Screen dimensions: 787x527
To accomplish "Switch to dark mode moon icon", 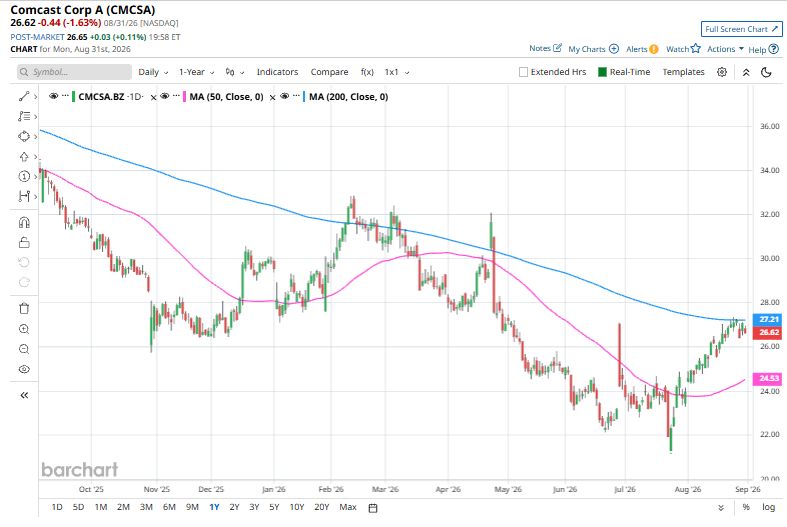I will coord(766,72).
